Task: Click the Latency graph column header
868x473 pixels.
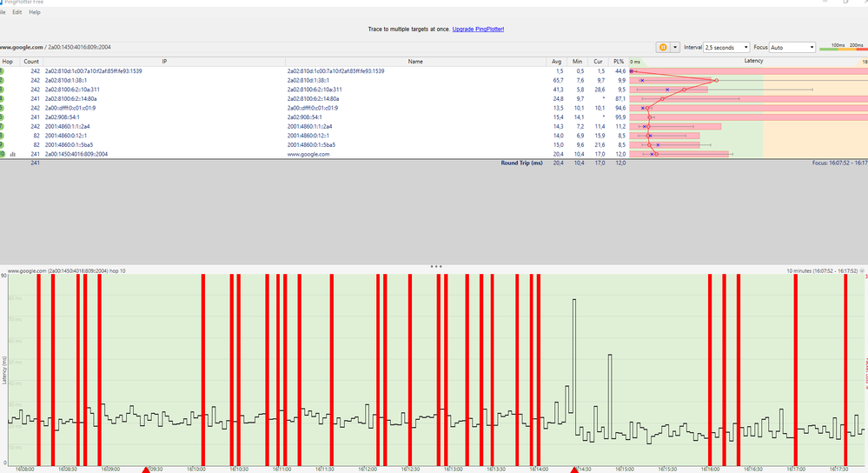Action: tap(753, 61)
